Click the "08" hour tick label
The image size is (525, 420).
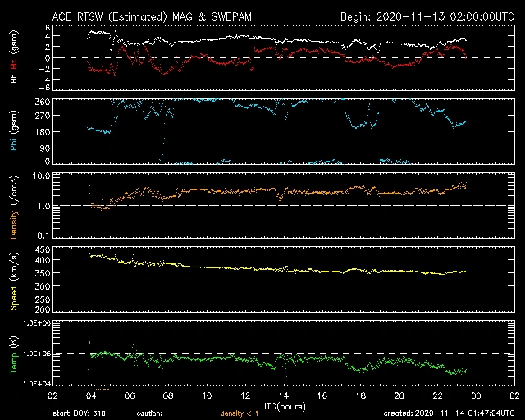(168, 395)
